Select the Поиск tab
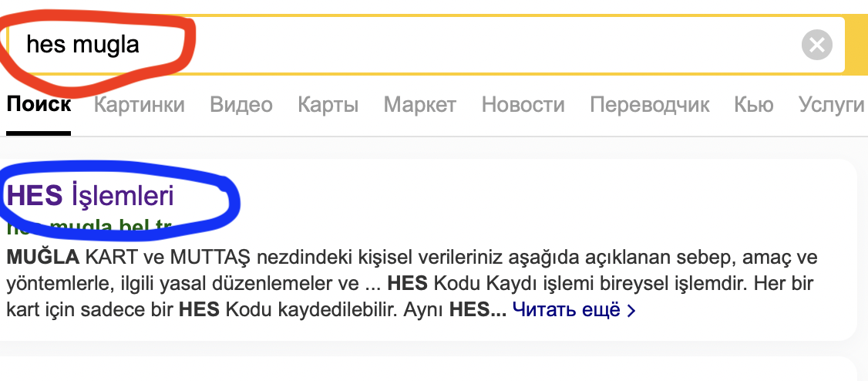The image size is (868, 381). point(39,104)
